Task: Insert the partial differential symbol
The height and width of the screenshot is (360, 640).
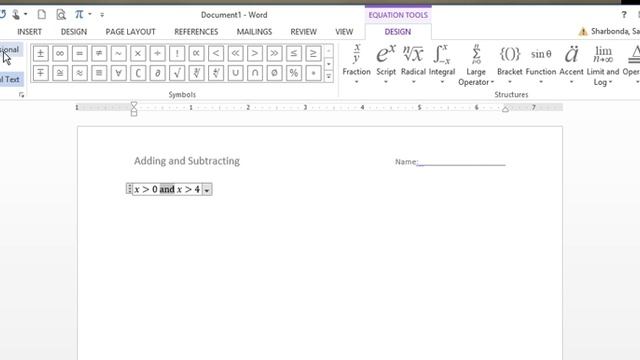Action: 158,73
